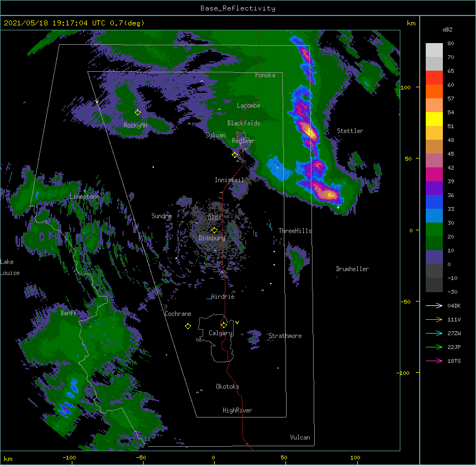Click the cyan 27ZW arrow in legend

(434, 333)
